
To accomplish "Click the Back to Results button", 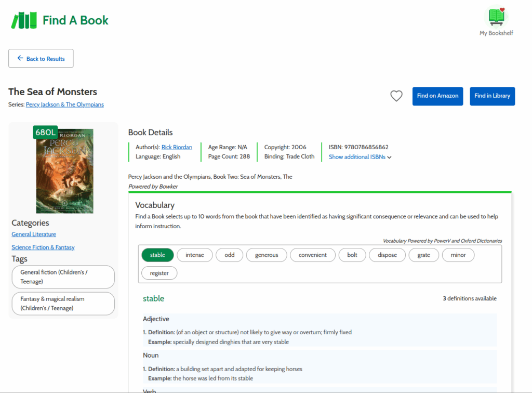I will (x=41, y=59).
